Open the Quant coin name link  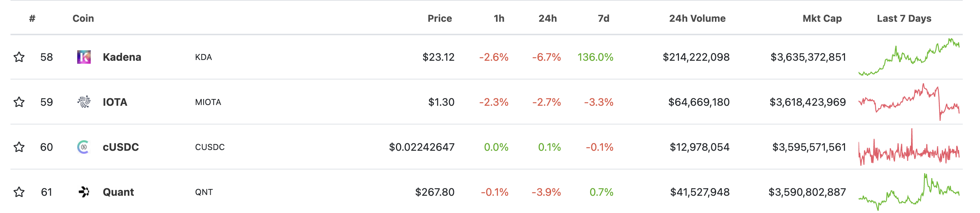pyautogui.click(x=118, y=192)
